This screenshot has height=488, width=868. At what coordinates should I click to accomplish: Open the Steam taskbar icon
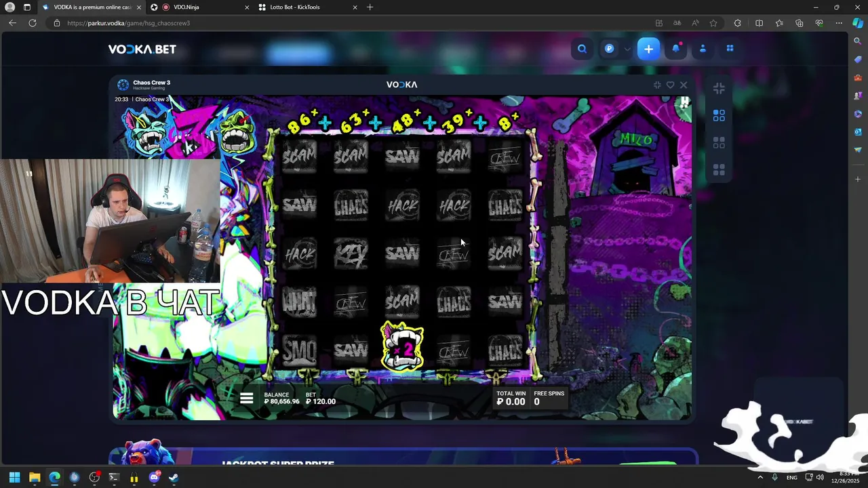(174, 477)
